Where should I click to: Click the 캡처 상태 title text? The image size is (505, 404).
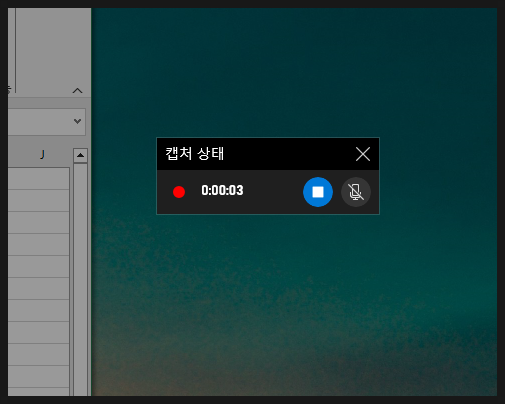pyautogui.click(x=195, y=154)
